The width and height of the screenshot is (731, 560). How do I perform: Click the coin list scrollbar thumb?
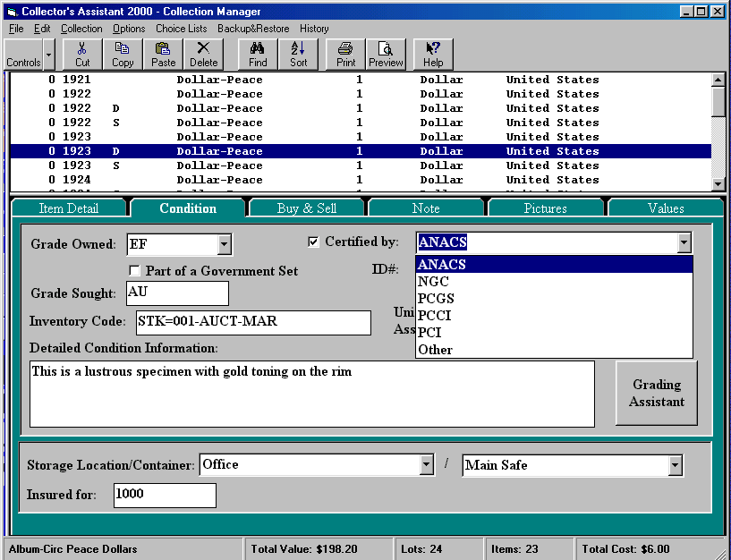pos(718,101)
